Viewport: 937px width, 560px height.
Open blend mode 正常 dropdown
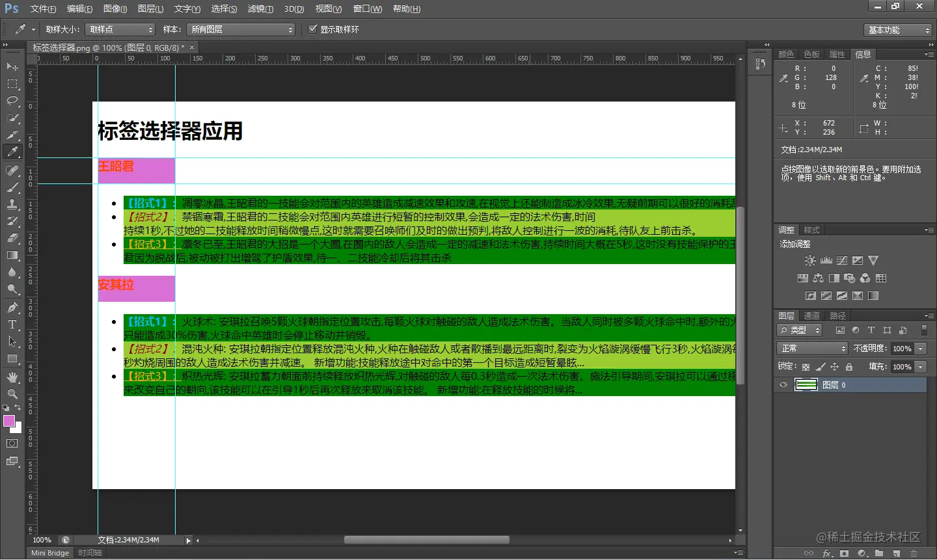point(813,349)
